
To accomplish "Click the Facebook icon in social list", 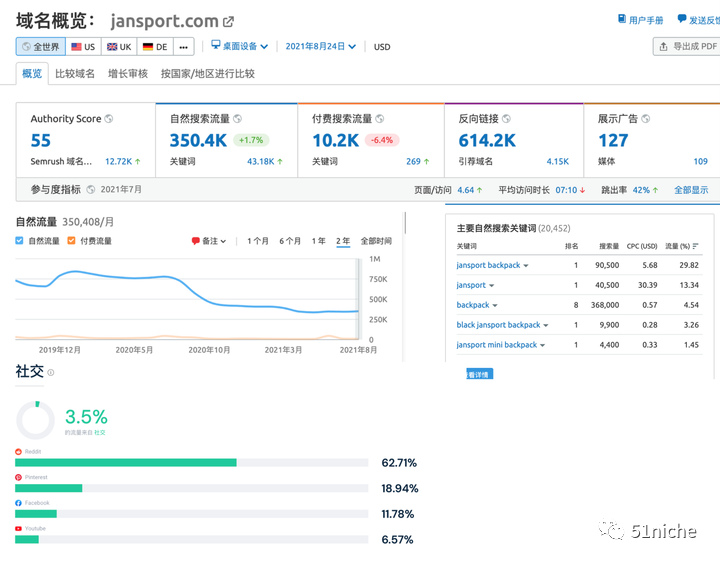I will pyautogui.click(x=18, y=503).
